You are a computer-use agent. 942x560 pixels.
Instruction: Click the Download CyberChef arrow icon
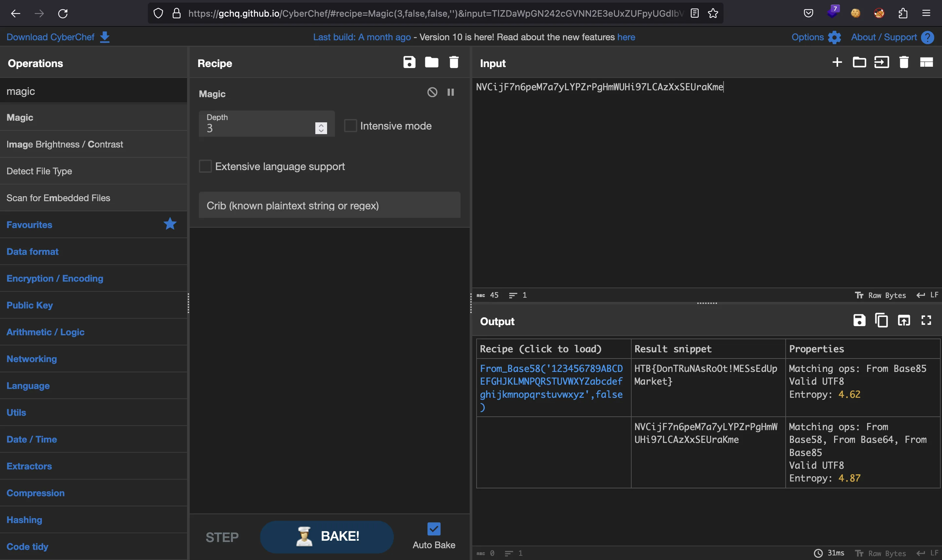104,37
